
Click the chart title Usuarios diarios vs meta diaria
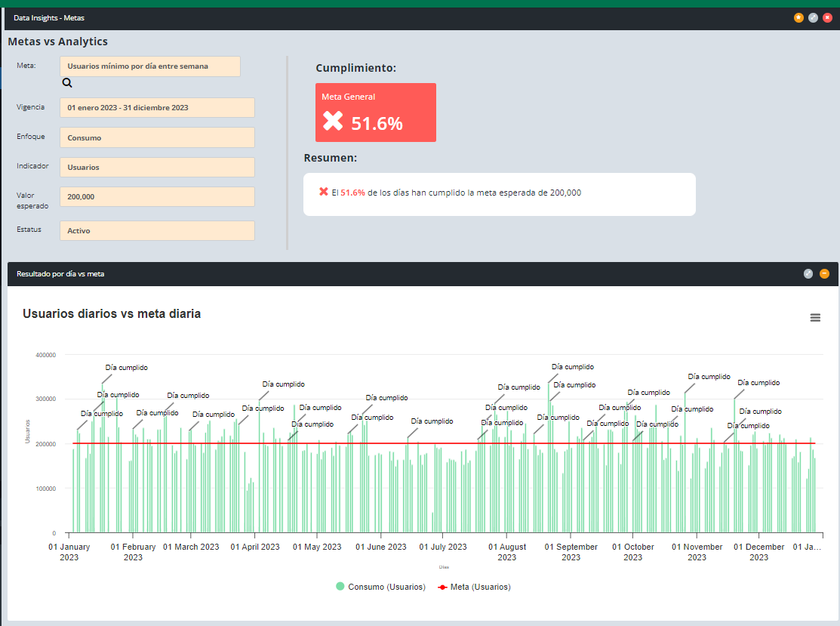coord(112,313)
